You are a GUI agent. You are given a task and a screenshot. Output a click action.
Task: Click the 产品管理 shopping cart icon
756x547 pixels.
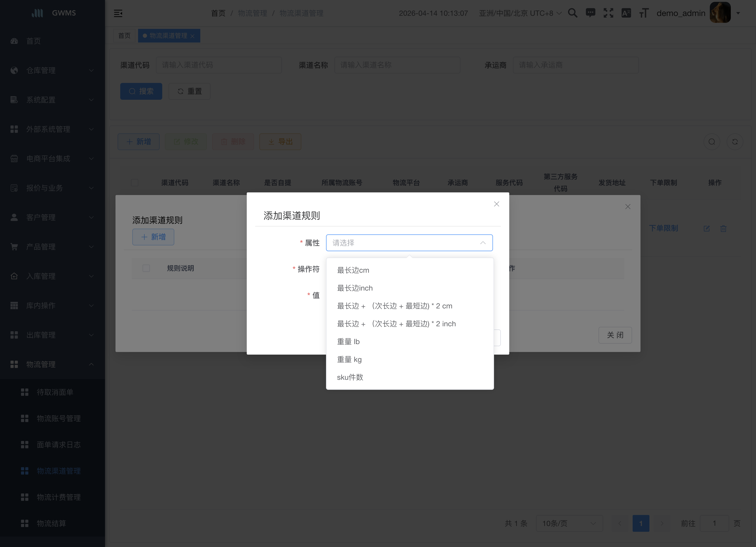[14, 247]
